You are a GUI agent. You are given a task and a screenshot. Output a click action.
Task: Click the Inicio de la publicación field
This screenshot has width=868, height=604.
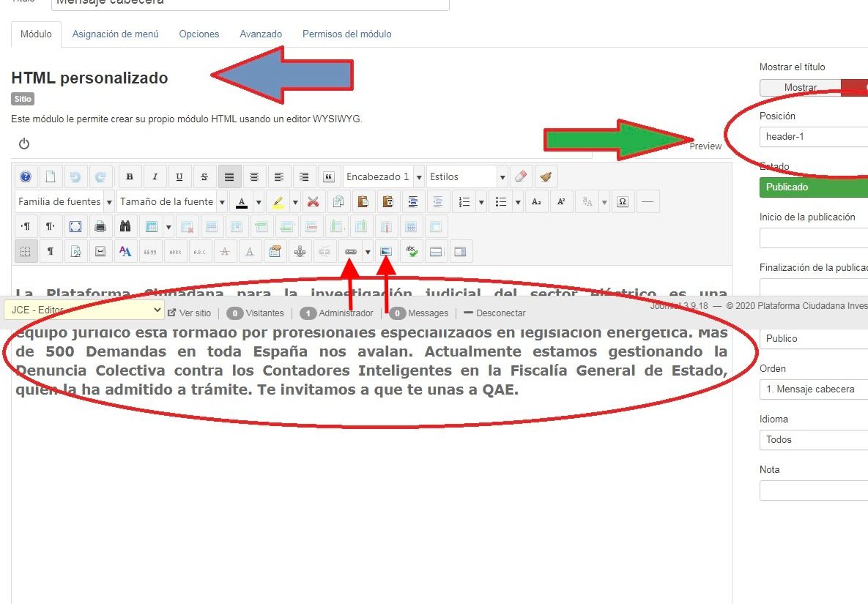pyautogui.click(x=814, y=238)
